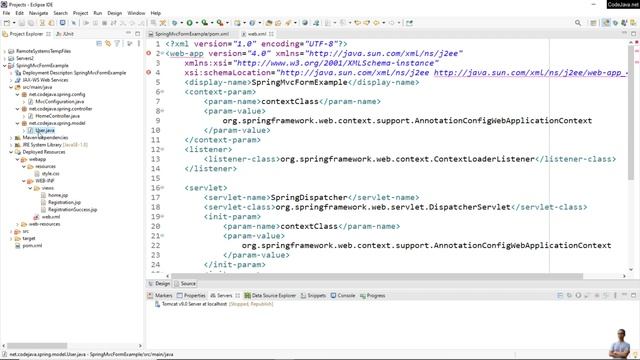Screen dimensions: 640x360
Task: Click the Collapse All icon in Project Explorer
Action: click(x=99, y=43)
